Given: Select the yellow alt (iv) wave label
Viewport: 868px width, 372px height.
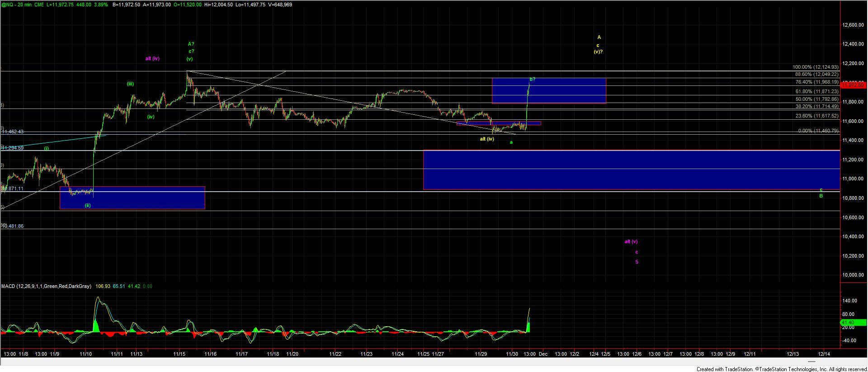Looking at the screenshot, I should pyautogui.click(x=487, y=139).
